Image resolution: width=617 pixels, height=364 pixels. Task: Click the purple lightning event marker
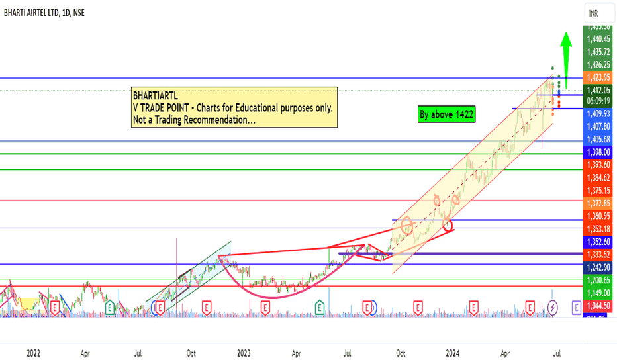pos(553,307)
